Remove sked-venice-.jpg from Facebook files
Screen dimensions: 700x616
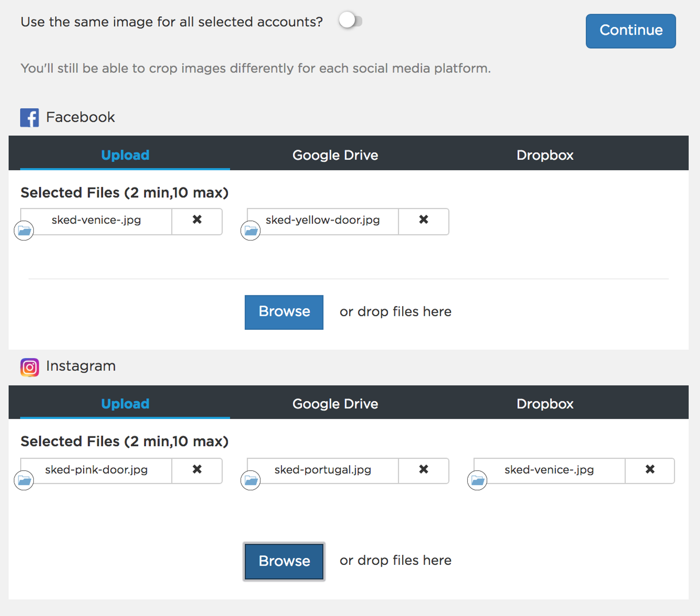[197, 220]
